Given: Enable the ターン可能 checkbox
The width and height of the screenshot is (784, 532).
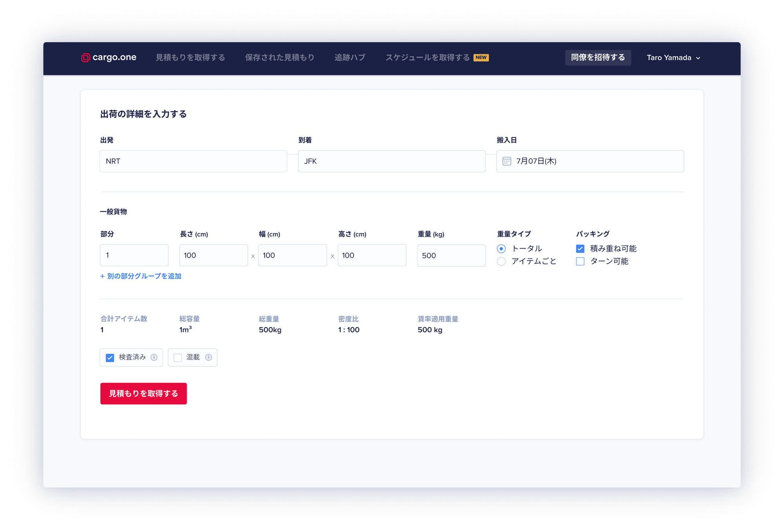Looking at the screenshot, I should (580, 261).
